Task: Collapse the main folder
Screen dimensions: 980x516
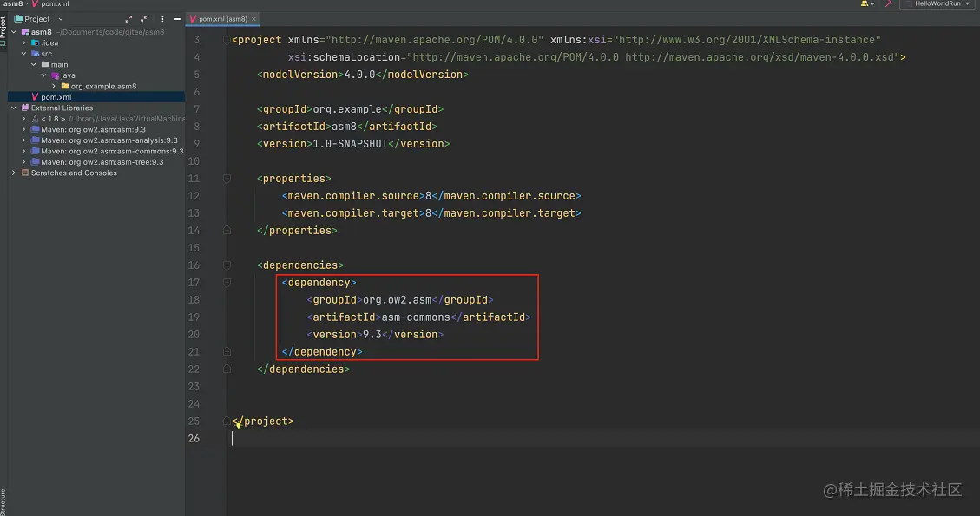Action: [34, 64]
